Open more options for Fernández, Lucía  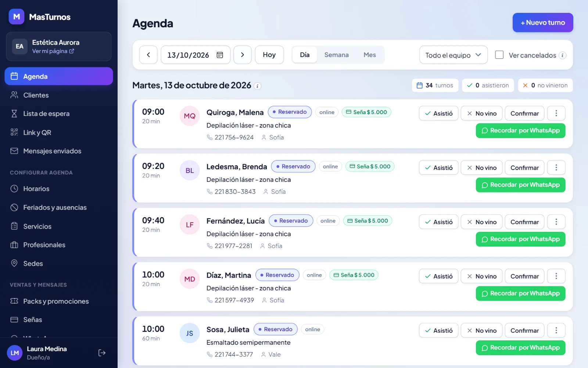[x=556, y=222]
